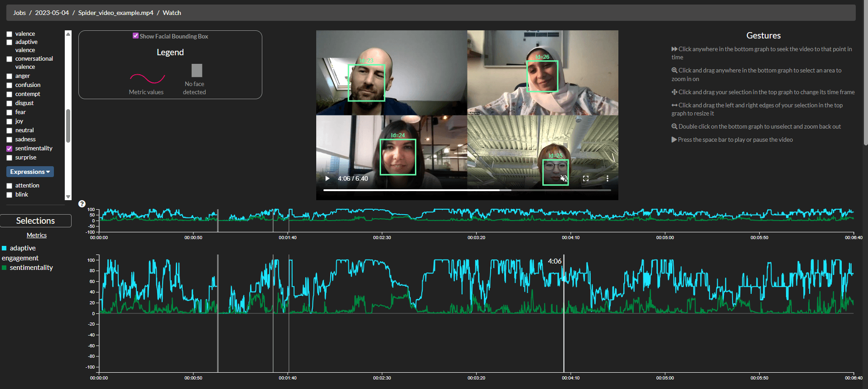Enable the attention metric checkbox
868x389 pixels.
pos(9,186)
